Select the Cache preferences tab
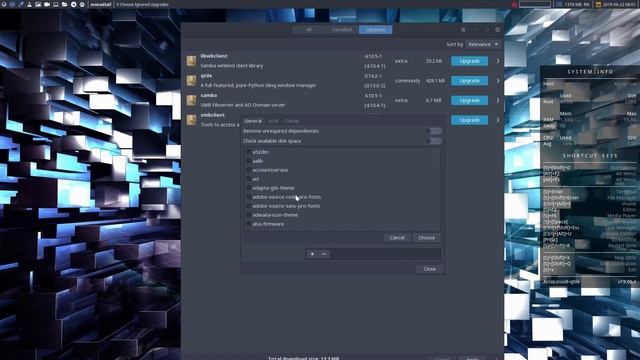This screenshot has width=640, height=360. point(292,121)
